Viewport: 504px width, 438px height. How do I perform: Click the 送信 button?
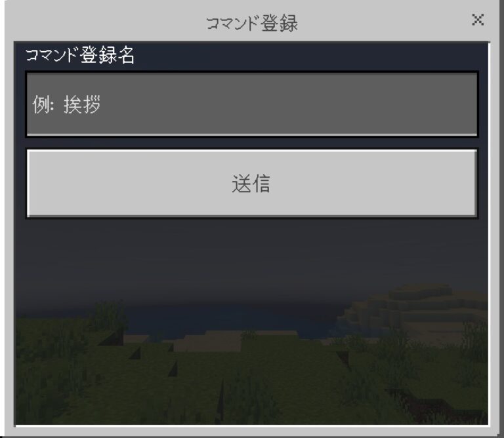point(252,184)
